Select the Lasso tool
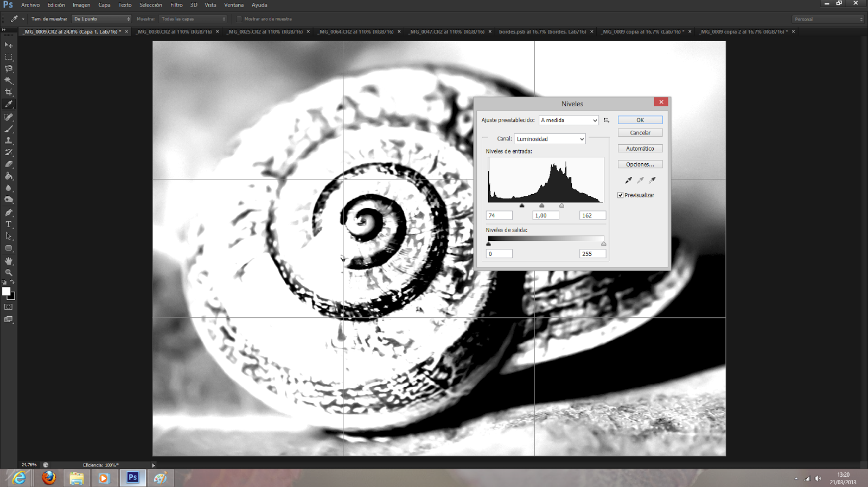This screenshot has width=868, height=487. pos(9,69)
